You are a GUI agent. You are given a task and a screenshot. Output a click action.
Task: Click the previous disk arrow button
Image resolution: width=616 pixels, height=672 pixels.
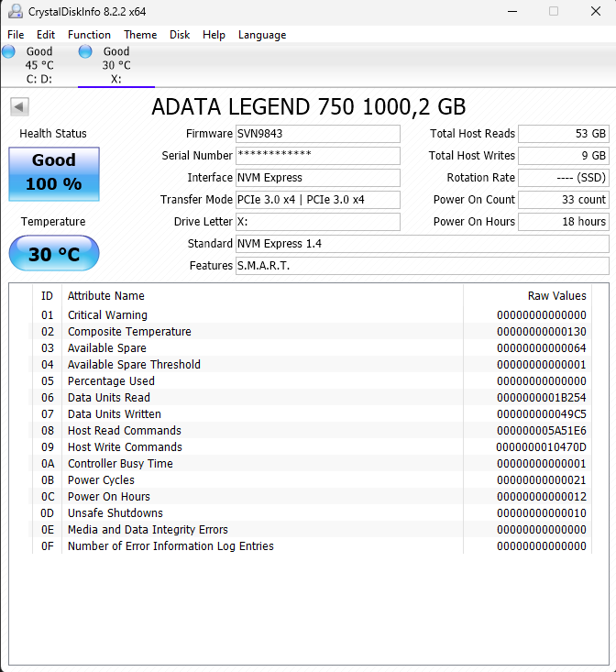(19, 106)
